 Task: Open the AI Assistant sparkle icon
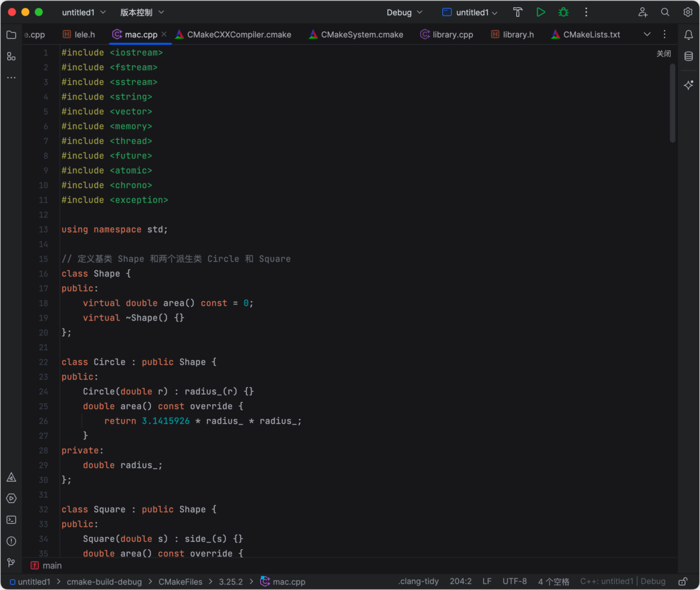tap(689, 85)
